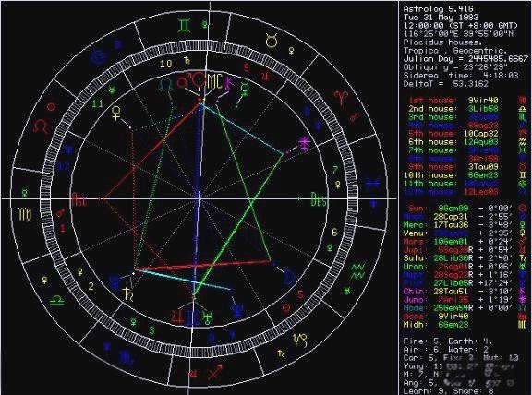
Task: Click the yellow Venus planet glyph inside the wheel
Action: pos(116,114)
